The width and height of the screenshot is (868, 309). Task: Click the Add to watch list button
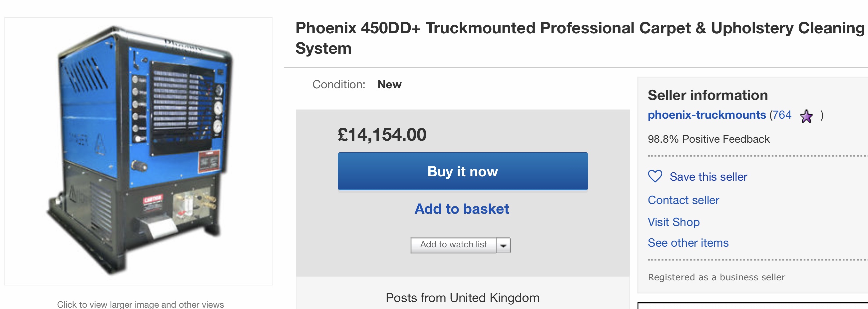pos(453,245)
